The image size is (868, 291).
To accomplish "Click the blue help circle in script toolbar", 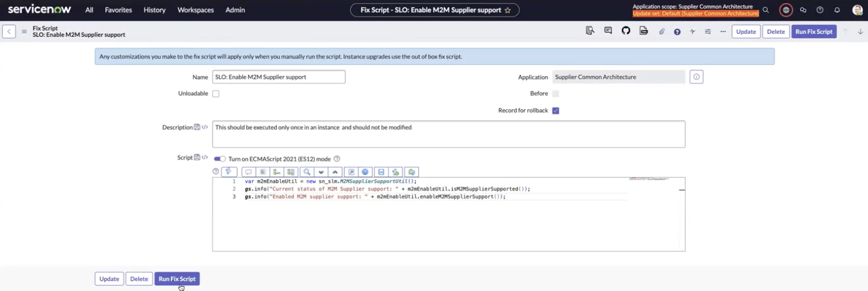I will [365, 172].
